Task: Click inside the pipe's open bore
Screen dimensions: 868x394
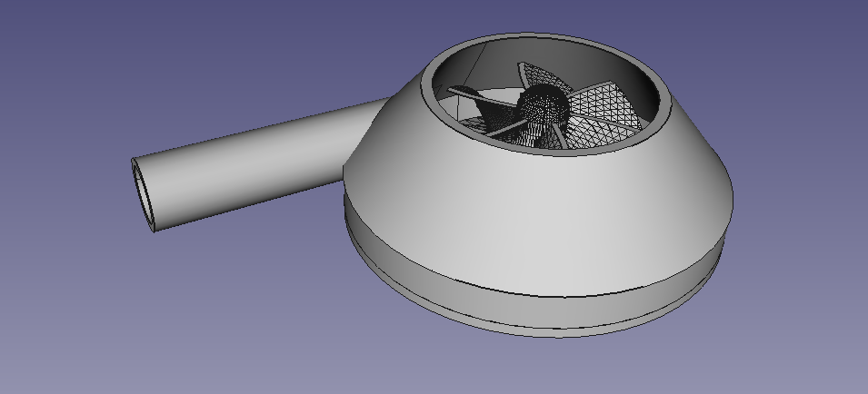Action: tap(145, 197)
